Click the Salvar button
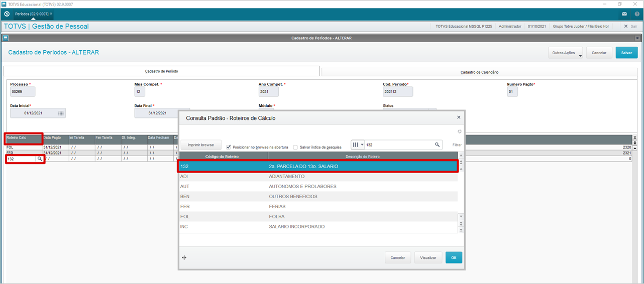The image size is (644, 284). coord(626,53)
